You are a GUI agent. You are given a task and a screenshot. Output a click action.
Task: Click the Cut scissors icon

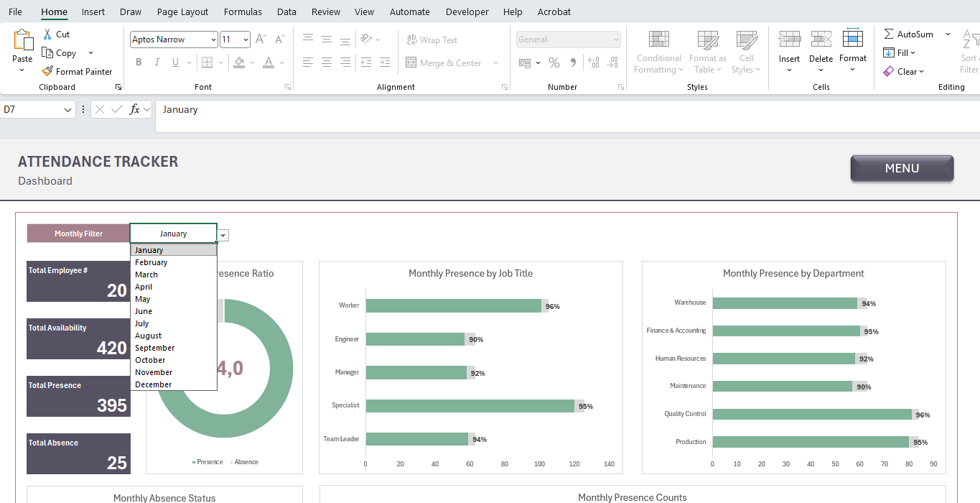click(47, 34)
